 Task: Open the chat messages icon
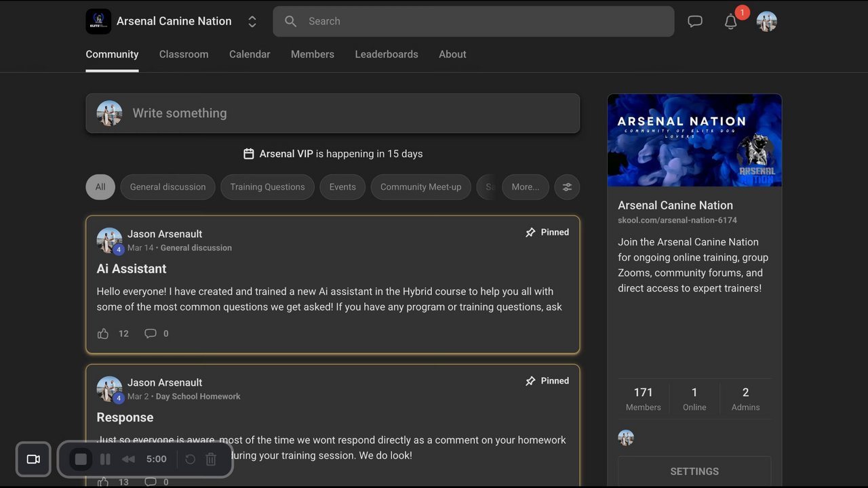695,22
